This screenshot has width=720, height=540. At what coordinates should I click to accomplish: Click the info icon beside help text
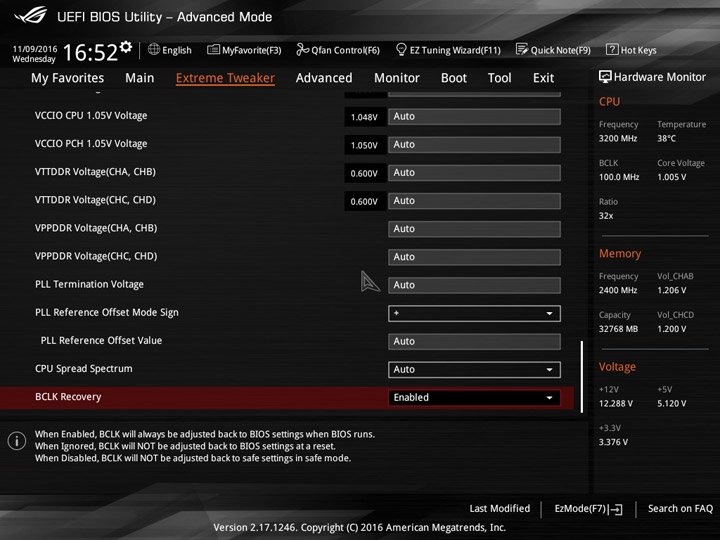(17, 441)
